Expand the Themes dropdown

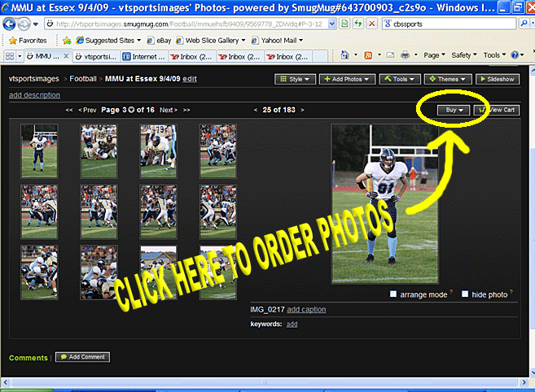pyautogui.click(x=447, y=80)
